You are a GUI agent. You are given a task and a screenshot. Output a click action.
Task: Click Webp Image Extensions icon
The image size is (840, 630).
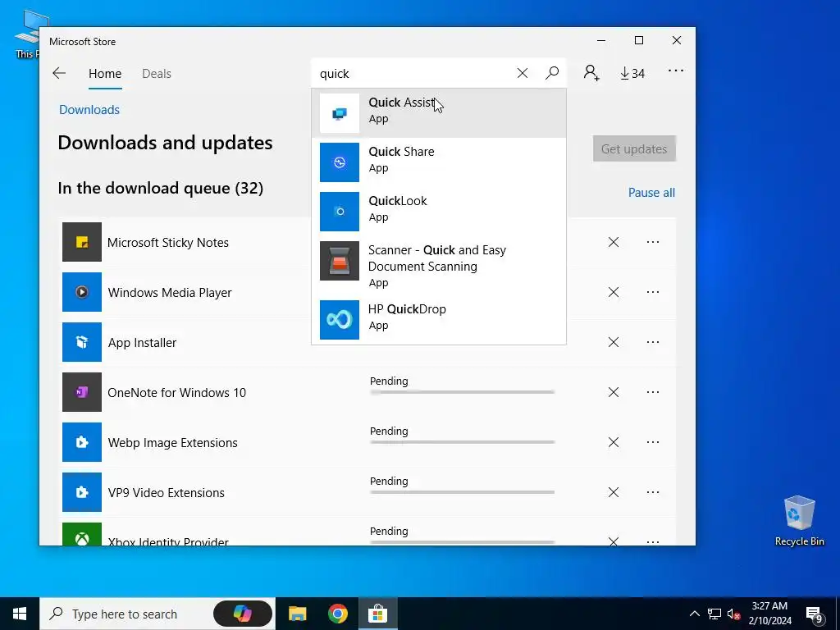(82, 442)
